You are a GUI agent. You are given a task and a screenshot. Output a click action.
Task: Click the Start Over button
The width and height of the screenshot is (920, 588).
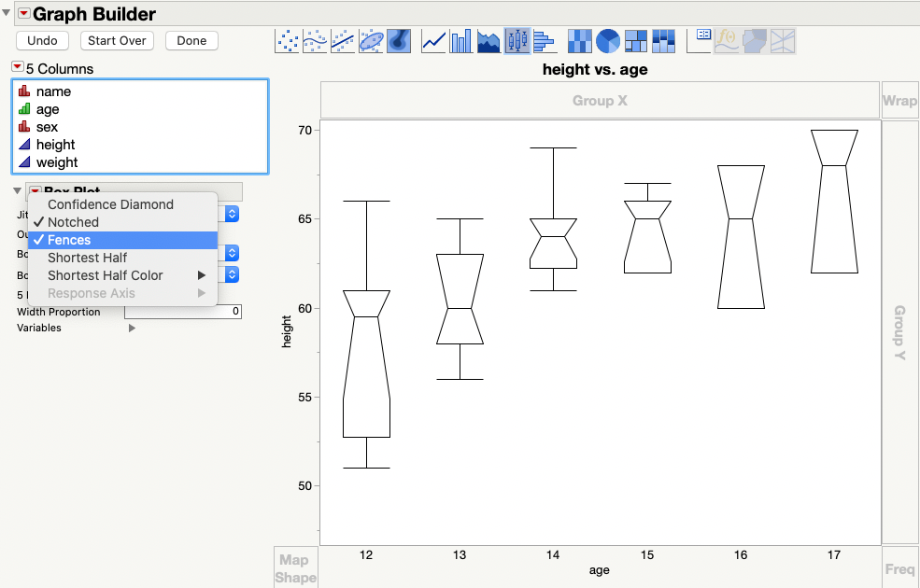click(116, 40)
